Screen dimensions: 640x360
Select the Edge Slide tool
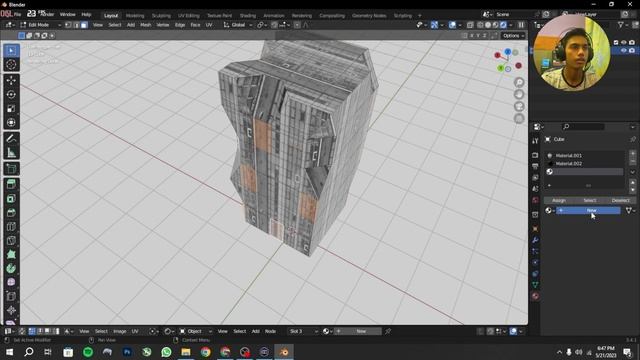[x=11, y=296]
